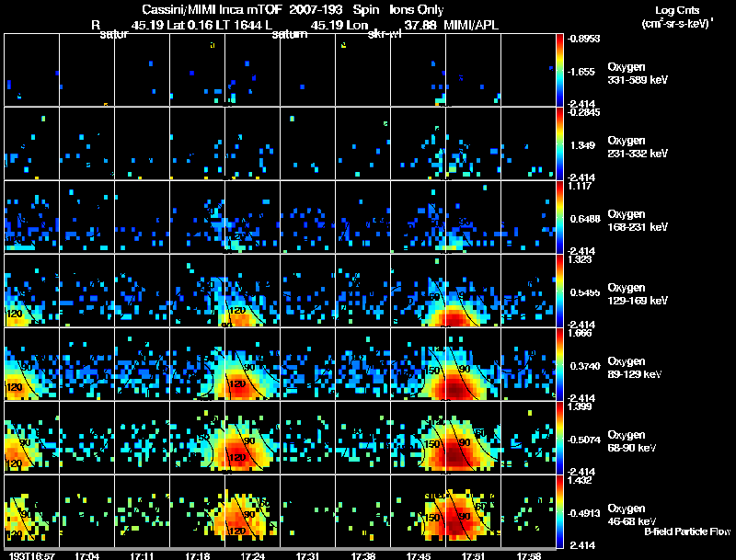Screen dimensions: 736x560
Task: Click the '17:38' time axis label
Action: click(x=363, y=556)
